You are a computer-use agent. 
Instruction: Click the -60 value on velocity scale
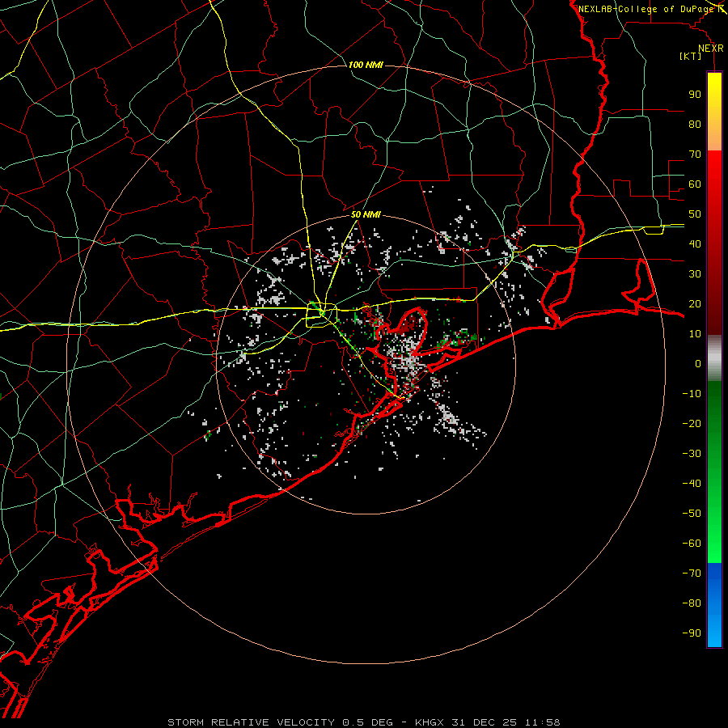pyautogui.click(x=692, y=544)
